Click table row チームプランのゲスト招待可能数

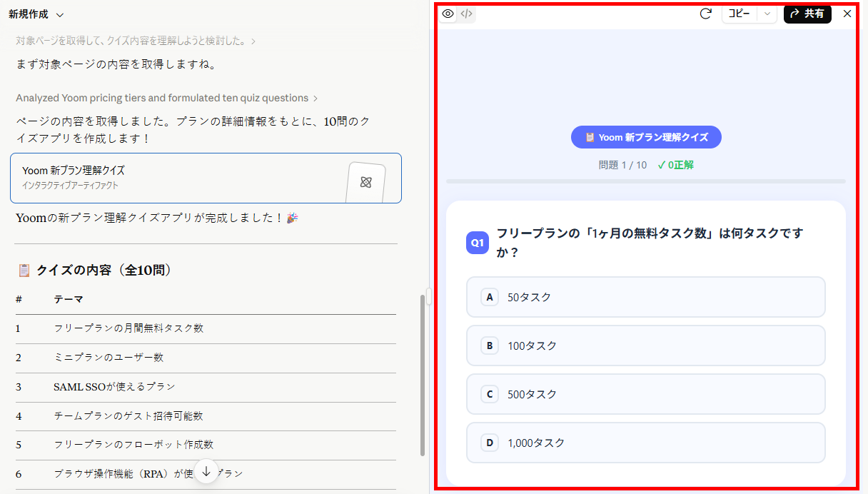[x=206, y=416]
